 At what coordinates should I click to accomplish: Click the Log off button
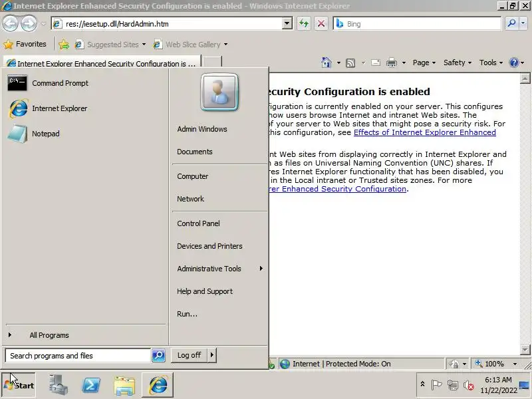coord(189,355)
